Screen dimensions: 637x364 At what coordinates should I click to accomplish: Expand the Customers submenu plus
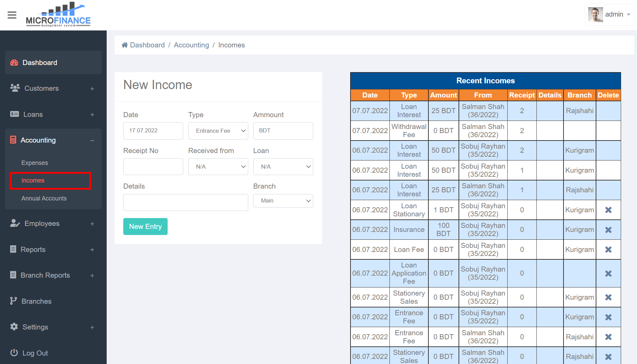pyautogui.click(x=92, y=89)
